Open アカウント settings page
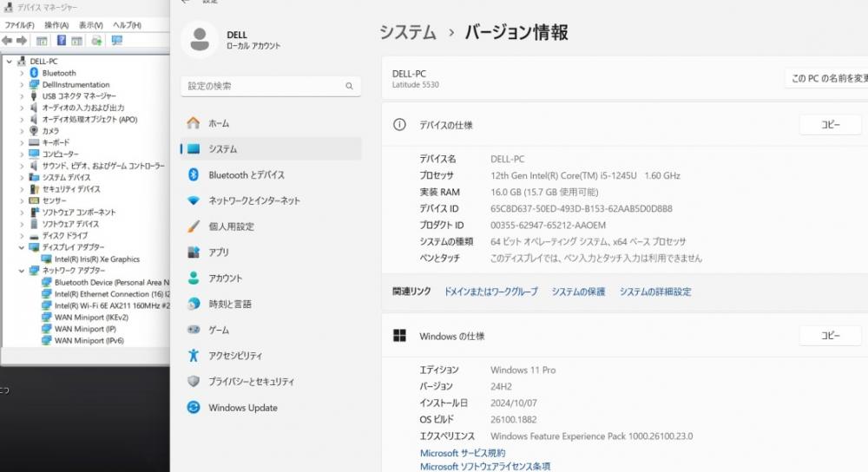This screenshot has width=868, height=472. point(271,279)
